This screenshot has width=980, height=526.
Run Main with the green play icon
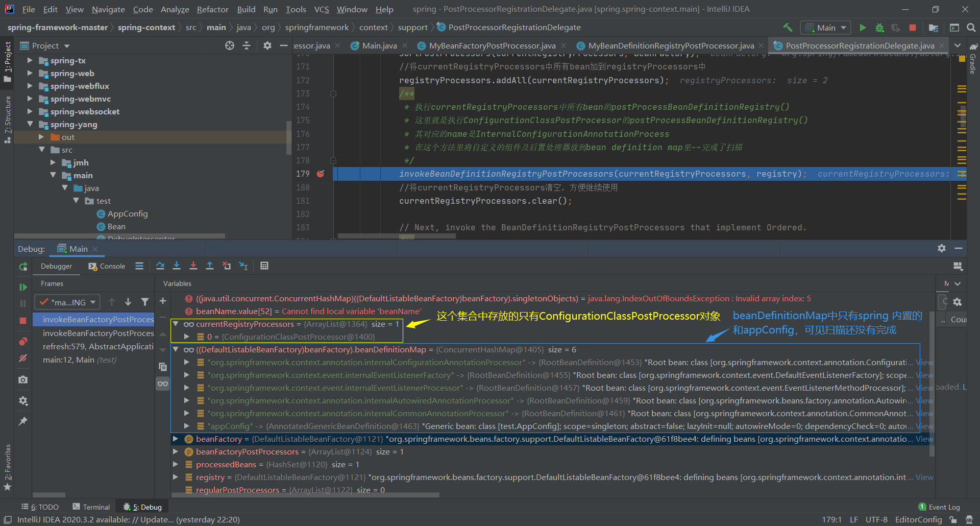click(863, 28)
